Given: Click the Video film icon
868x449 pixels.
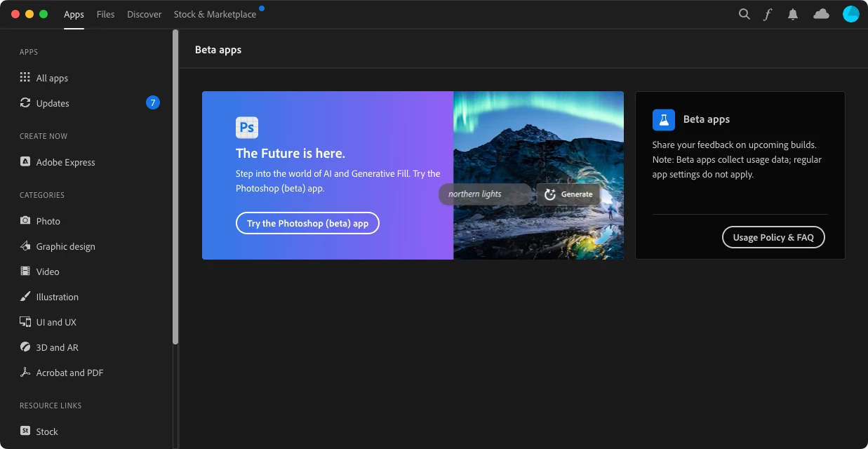Looking at the screenshot, I should click(x=25, y=271).
